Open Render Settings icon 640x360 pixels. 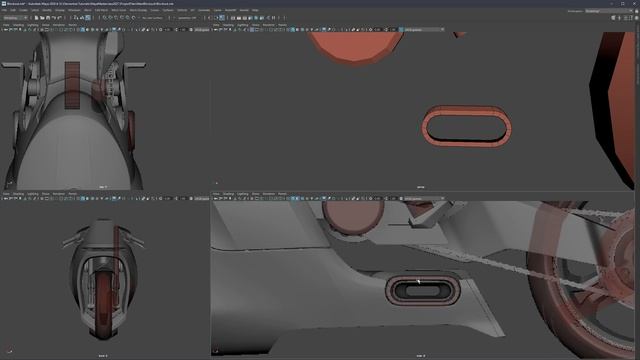250,18
